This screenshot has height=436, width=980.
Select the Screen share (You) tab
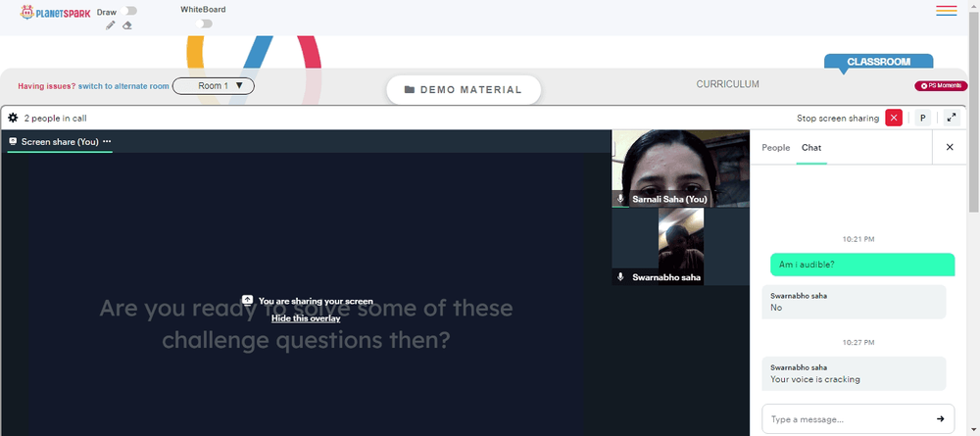(60, 142)
